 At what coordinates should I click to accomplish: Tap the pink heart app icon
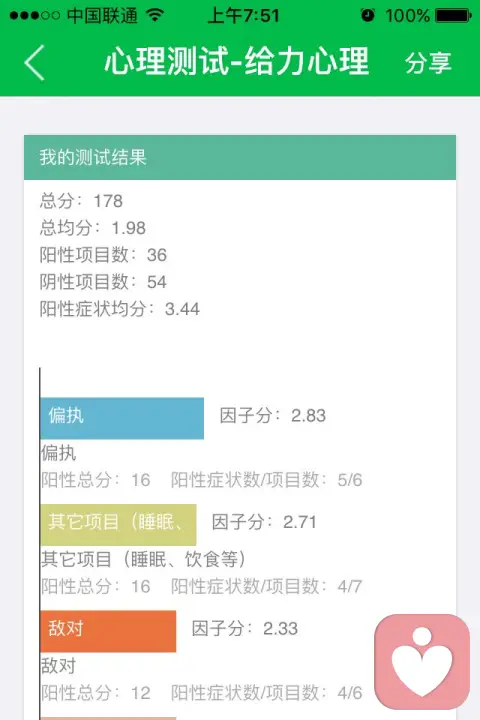pyautogui.click(x=422, y=662)
